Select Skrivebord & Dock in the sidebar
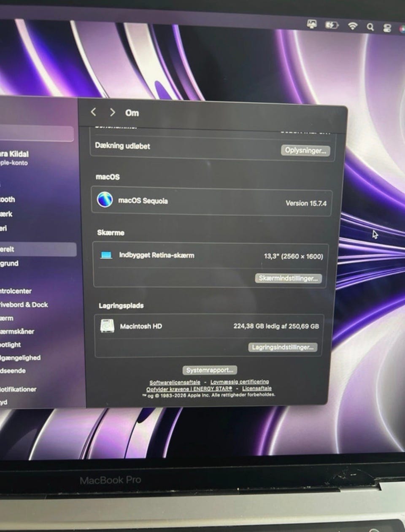405x532 pixels. 24,304
